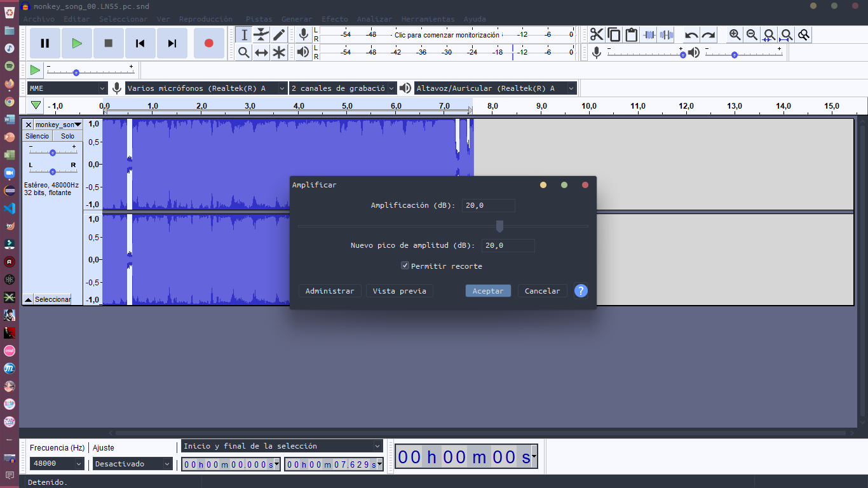
Task: Toggle Silencio mute button on track
Action: coord(37,136)
